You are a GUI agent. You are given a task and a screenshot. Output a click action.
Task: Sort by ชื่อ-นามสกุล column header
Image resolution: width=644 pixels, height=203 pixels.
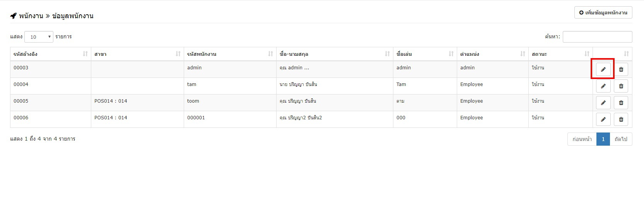point(335,54)
